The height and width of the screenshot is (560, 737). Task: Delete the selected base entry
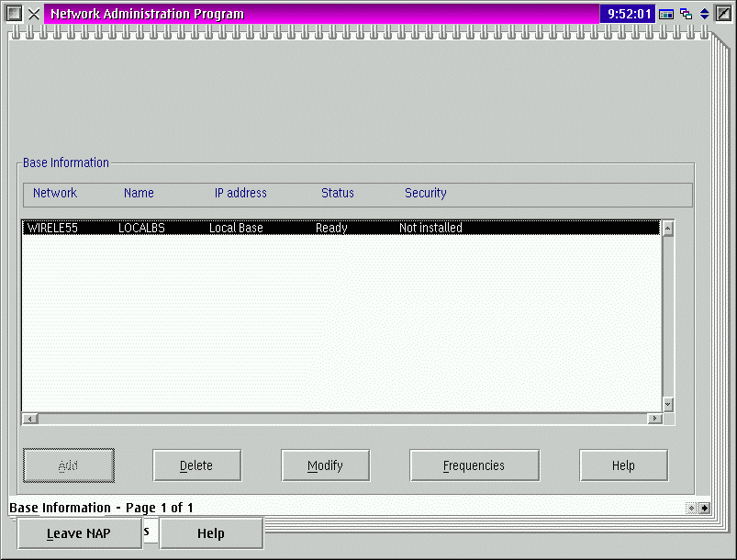[197, 465]
